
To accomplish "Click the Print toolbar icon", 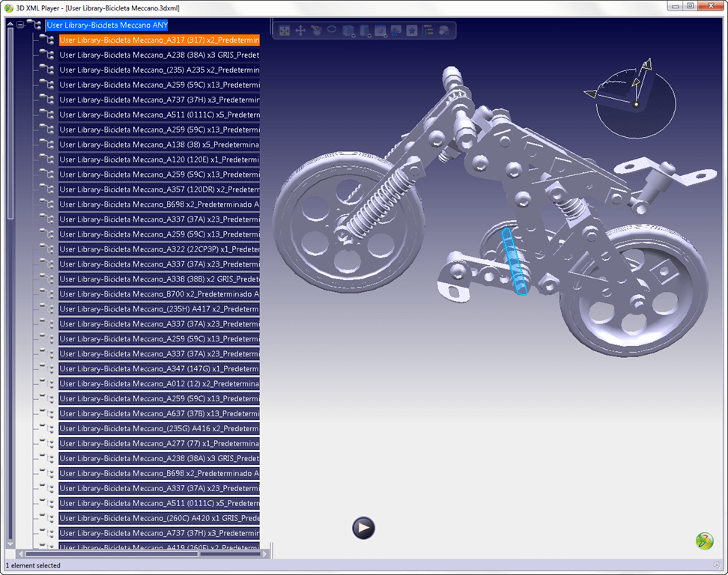I will (x=444, y=31).
